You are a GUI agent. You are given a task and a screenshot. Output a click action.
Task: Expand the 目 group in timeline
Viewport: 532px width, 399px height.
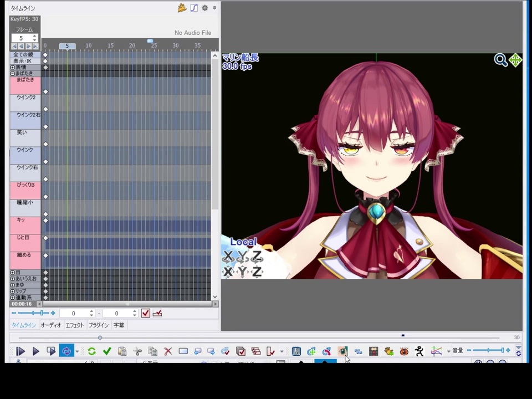(13, 272)
